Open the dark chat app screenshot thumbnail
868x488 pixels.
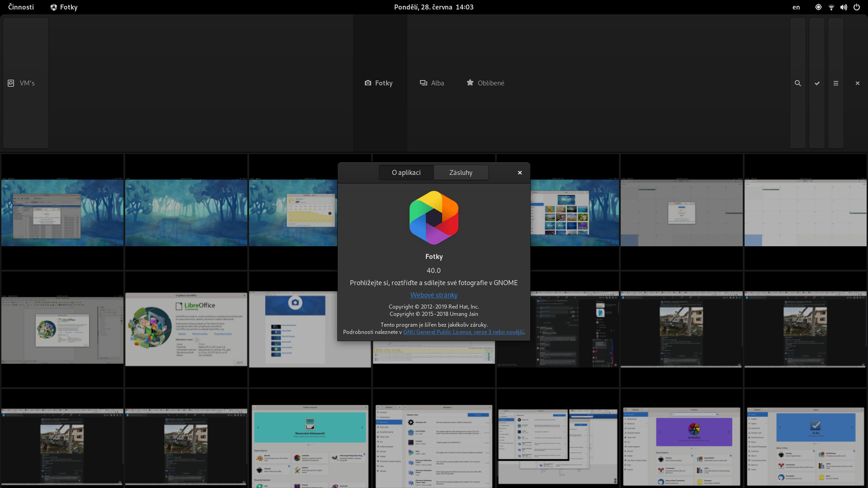575,329
